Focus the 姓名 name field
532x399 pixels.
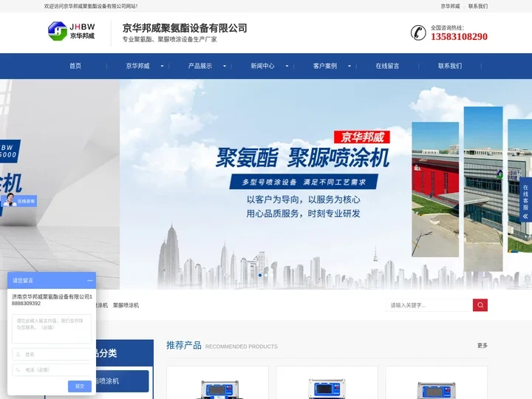pos(52,354)
